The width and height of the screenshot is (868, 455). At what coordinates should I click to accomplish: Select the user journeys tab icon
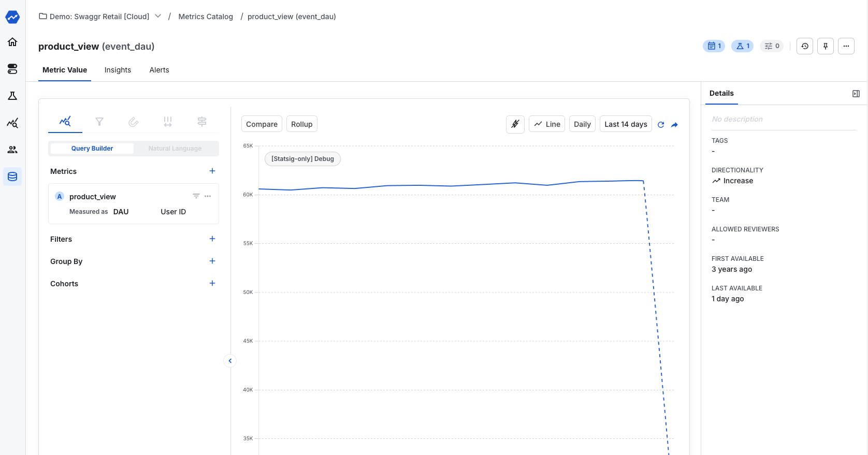point(202,122)
